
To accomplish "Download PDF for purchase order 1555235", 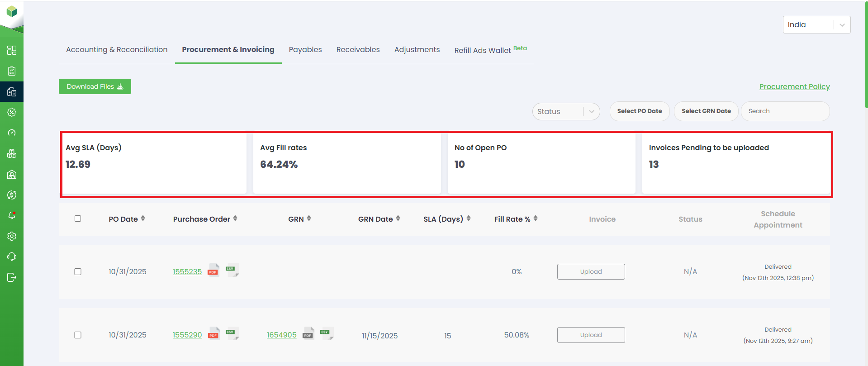I will (x=213, y=271).
